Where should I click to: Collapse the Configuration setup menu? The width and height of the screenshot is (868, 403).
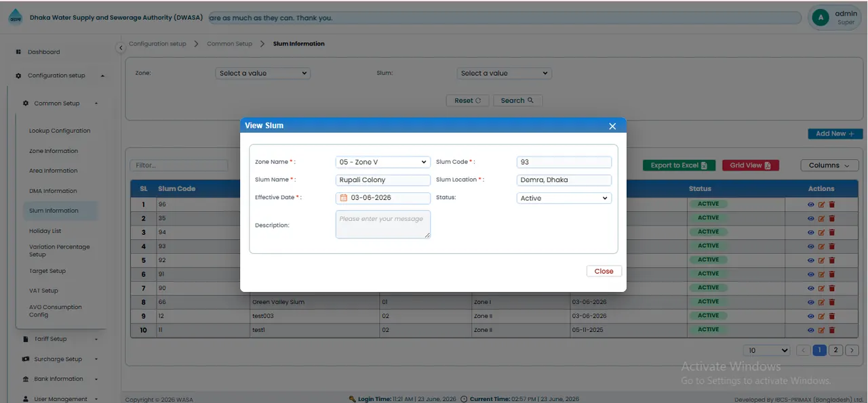[x=60, y=76]
